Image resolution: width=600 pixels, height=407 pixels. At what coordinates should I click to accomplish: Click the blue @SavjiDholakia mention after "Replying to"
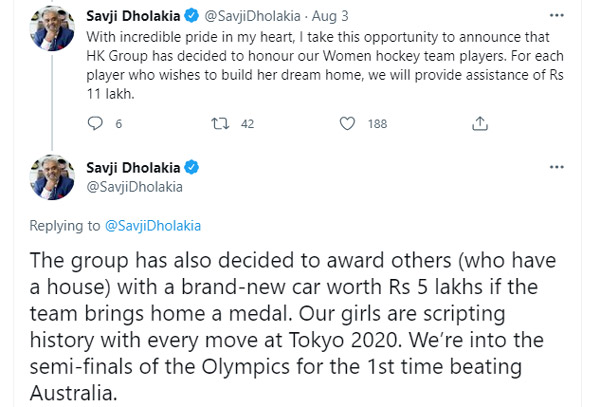pos(153,226)
